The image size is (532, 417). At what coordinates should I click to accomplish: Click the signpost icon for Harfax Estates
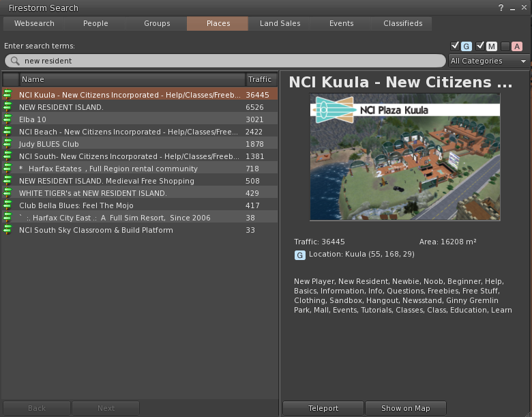tap(8, 169)
